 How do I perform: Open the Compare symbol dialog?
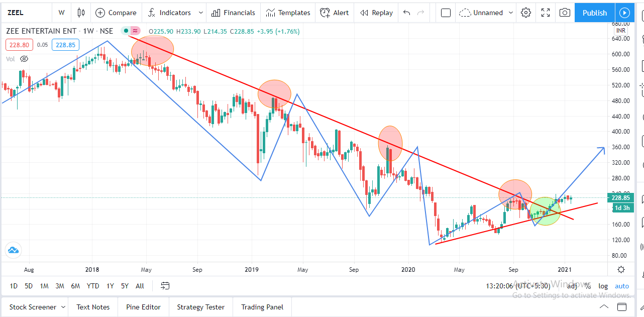116,13
